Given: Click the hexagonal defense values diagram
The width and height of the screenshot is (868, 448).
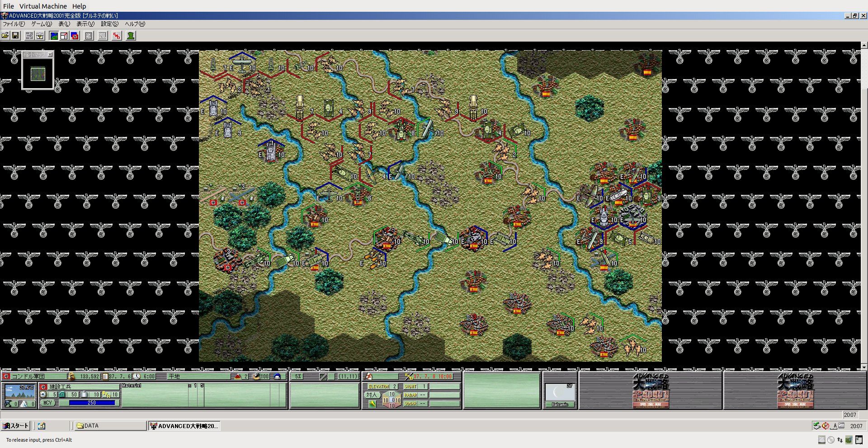Looking at the screenshot, I should coord(392,400).
